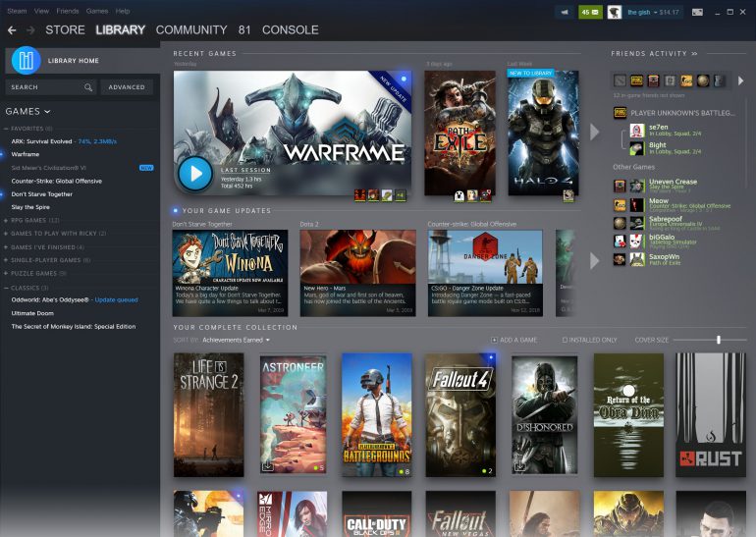Screen dimensions: 756x537
Task: Open the Achievements Earned sort dropdown
Action: click(x=236, y=341)
